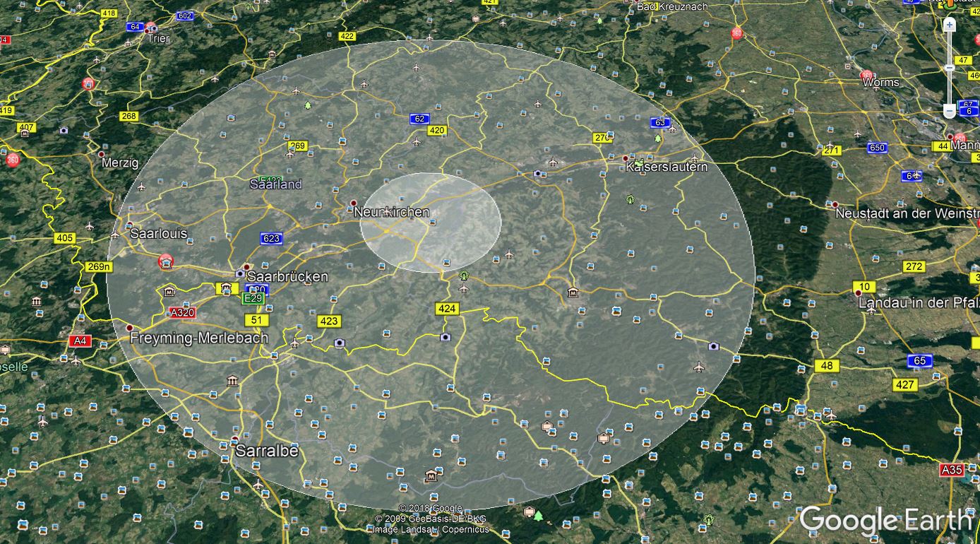The height and width of the screenshot is (544, 980).
Task: Select the Kaiserslautern place label
Action: click(666, 167)
